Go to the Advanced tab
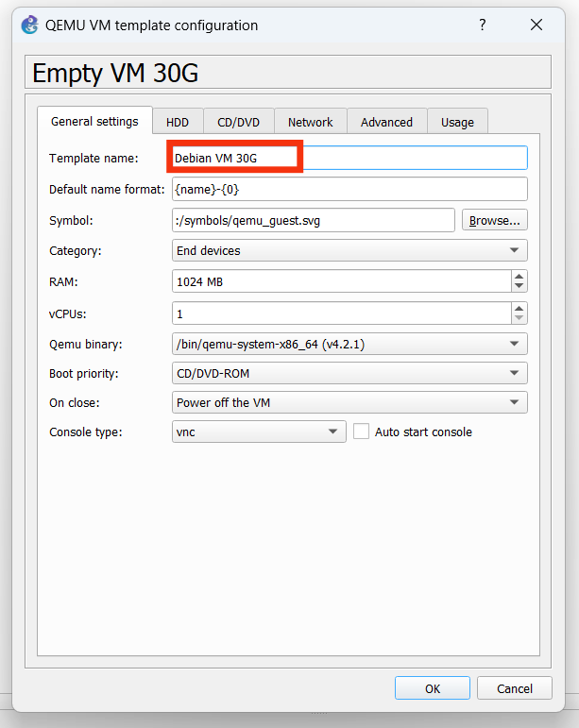 386,122
